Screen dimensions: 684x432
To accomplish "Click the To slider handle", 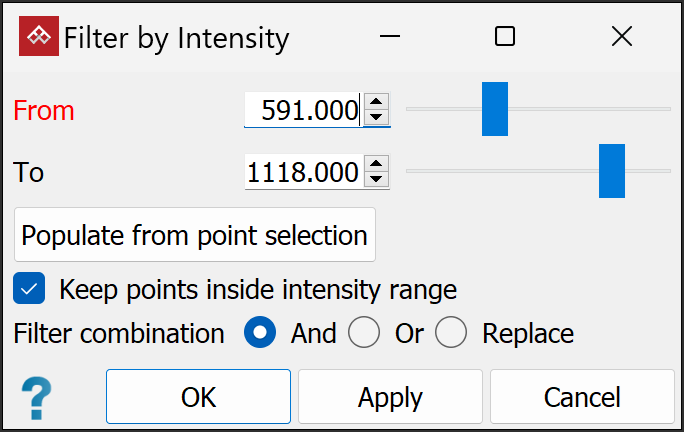I will pos(611,171).
